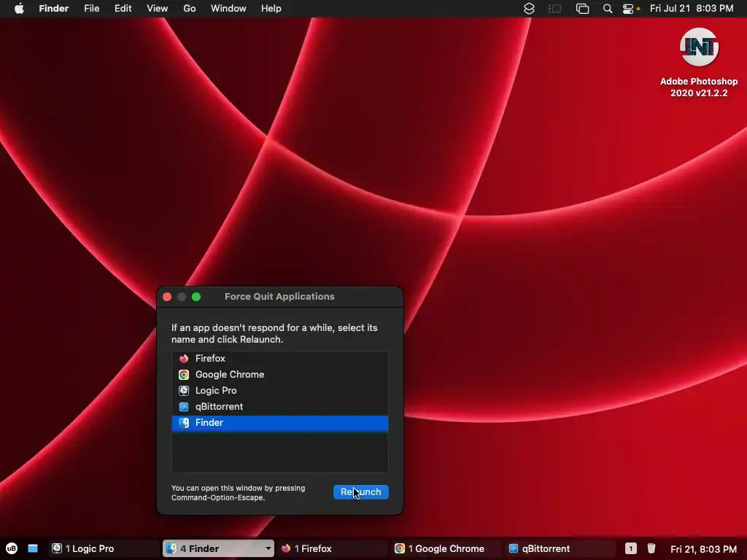
Task: Select Firefox in Force Quit list
Action: [x=279, y=359]
